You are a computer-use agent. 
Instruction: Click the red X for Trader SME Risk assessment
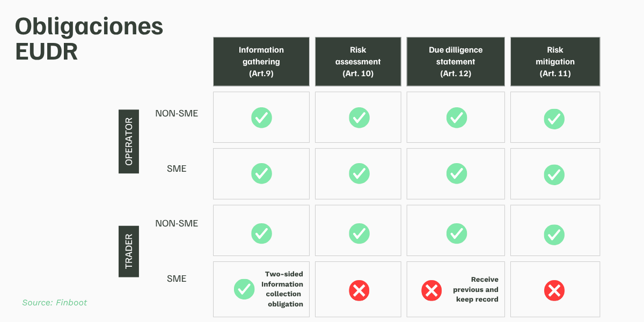click(x=359, y=291)
